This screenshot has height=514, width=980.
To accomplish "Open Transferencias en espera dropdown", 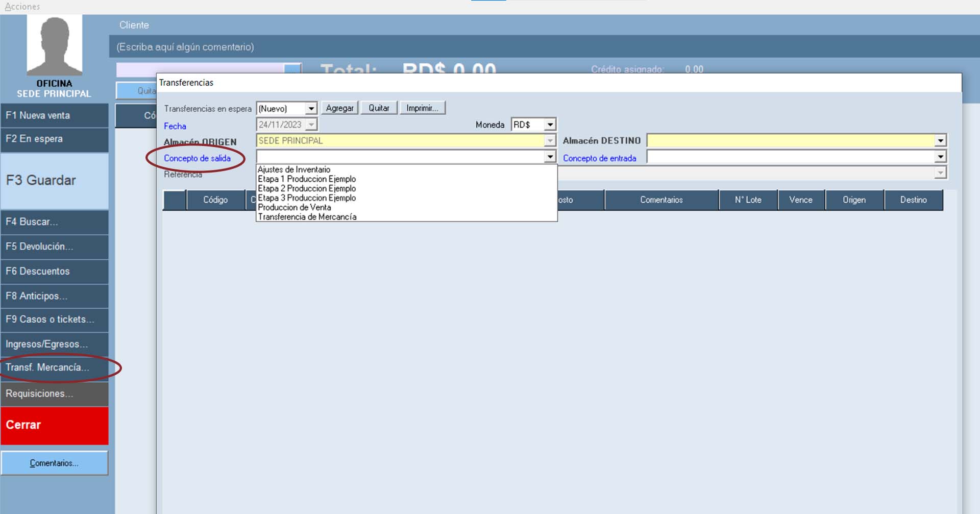I will pyautogui.click(x=311, y=108).
